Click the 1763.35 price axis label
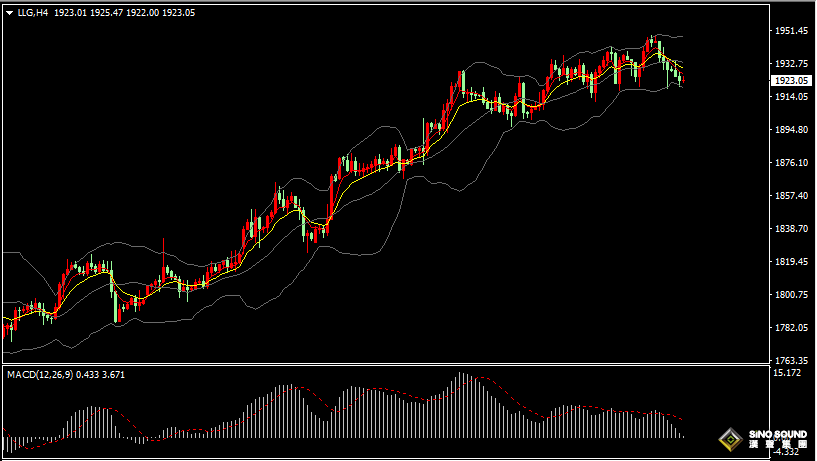Image resolution: width=817 pixels, height=461 pixels. [x=791, y=361]
